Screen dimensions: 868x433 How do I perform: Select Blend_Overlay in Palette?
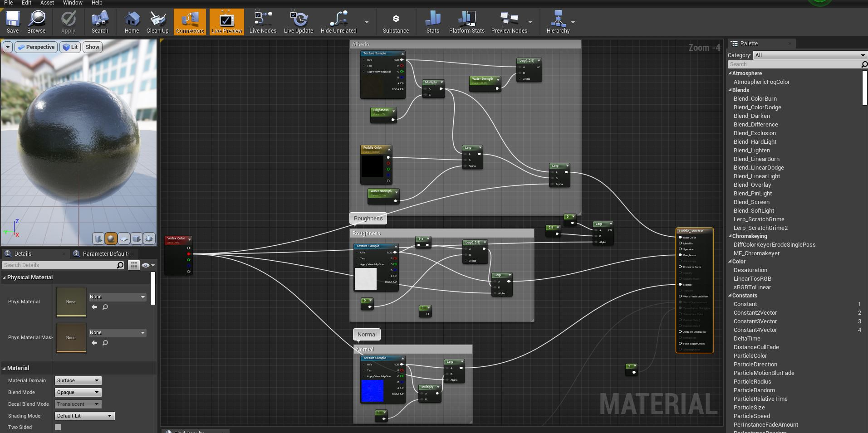coord(752,185)
